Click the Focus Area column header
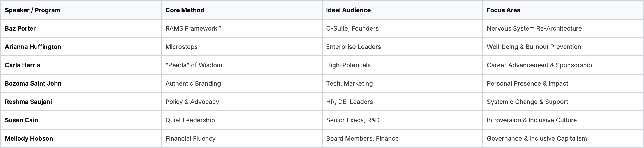644x148 pixels. 503,10
